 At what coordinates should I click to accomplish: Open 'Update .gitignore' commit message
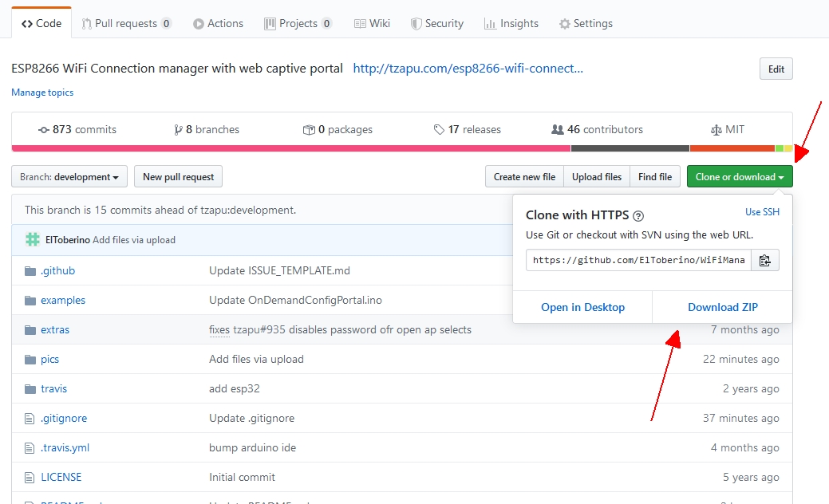pyautogui.click(x=251, y=419)
